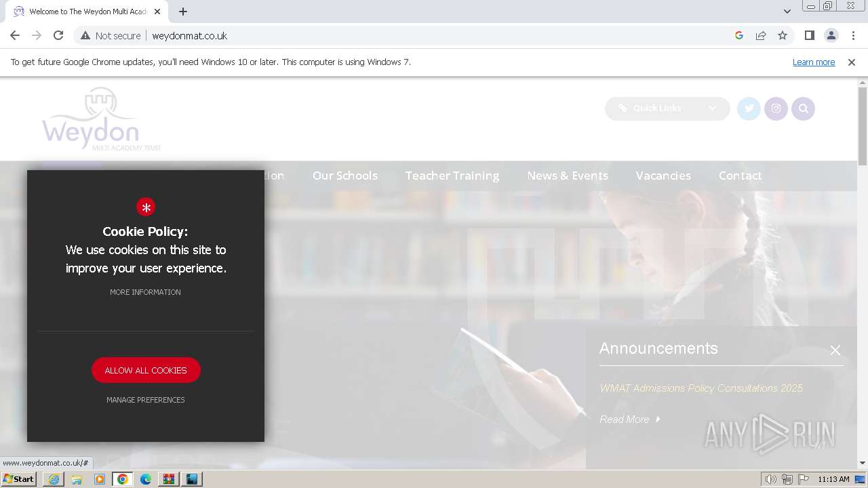Click the Weydon Multi Academy Trust logo

click(x=101, y=119)
